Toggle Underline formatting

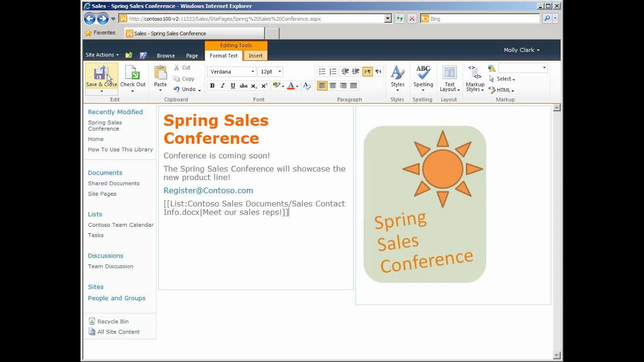pyautogui.click(x=233, y=86)
